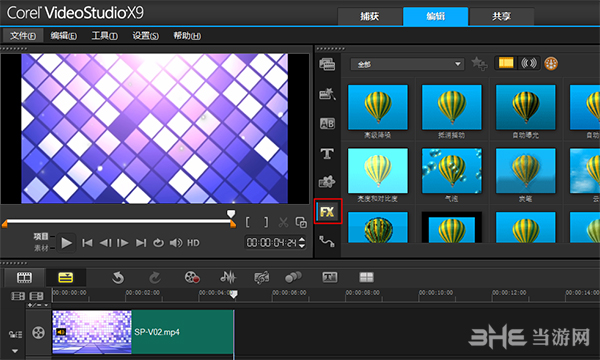
Task: Open the Sound Mixer
Action: 228,277
